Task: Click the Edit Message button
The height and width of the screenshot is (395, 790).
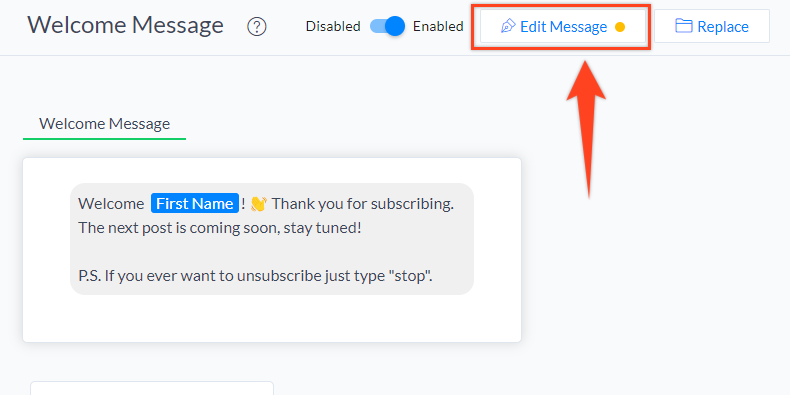Action: pyautogui.click(x=563, y=26)
